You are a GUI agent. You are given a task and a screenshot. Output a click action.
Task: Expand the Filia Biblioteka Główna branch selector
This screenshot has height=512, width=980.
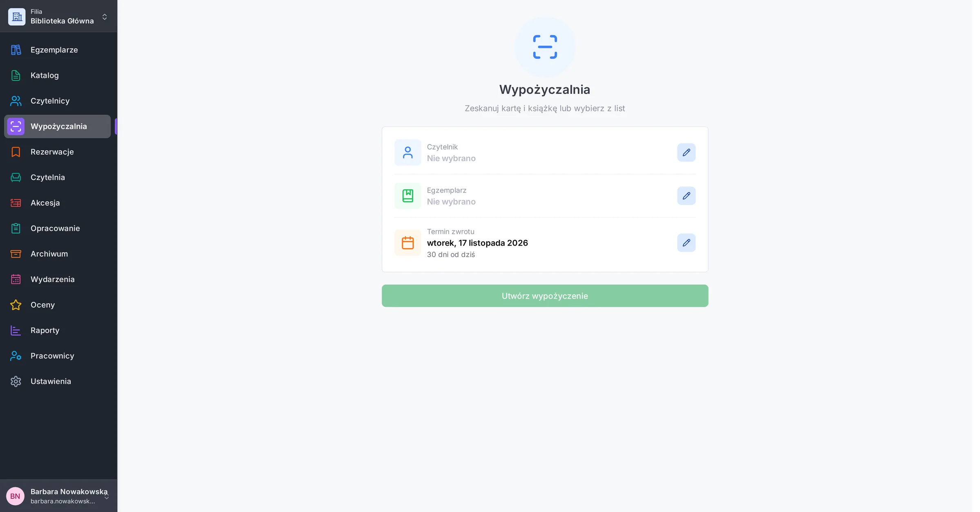[x=105, y=17]
